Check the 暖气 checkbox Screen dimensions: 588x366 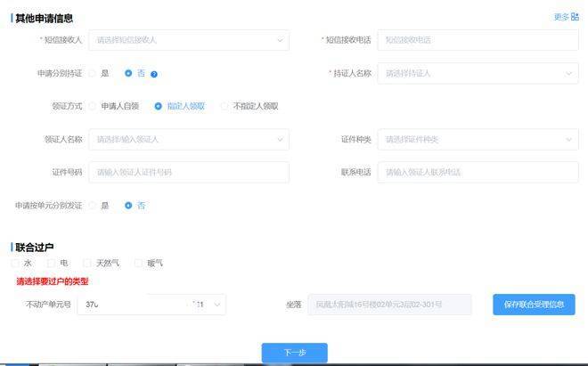pos(138,263)
